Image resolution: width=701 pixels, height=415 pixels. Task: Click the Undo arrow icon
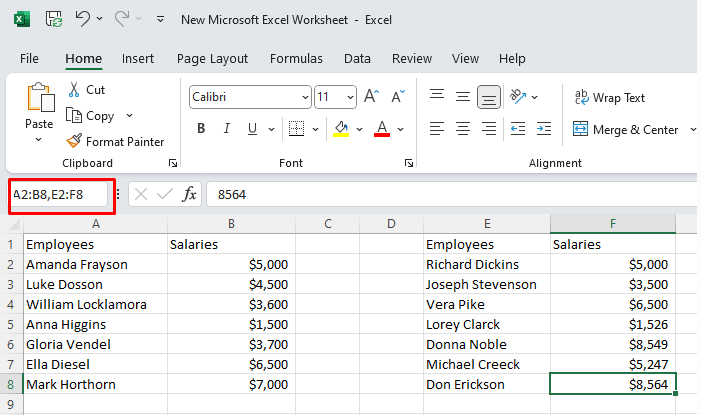pos(84,19)
